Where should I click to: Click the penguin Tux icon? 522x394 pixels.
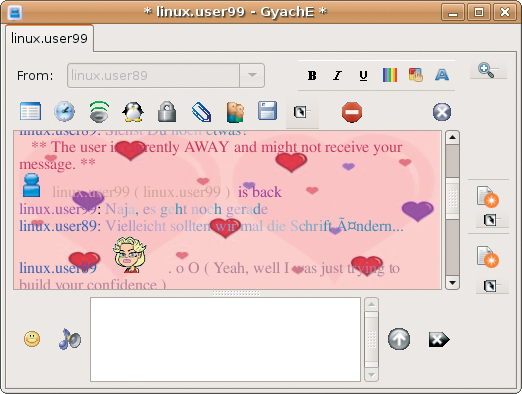click(133, 112)
